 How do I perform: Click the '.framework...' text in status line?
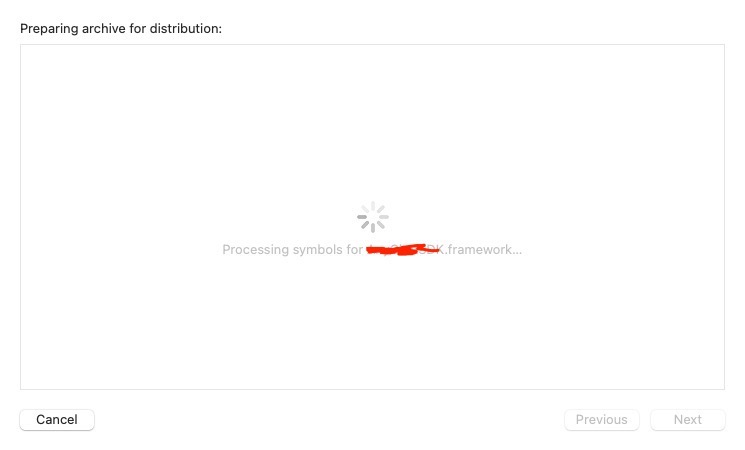point(484,250)
